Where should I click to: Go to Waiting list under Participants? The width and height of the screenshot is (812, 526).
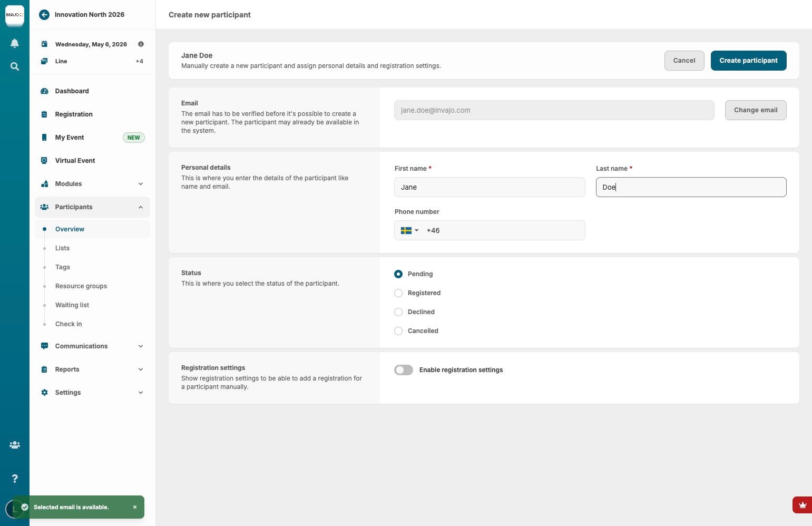(72, 305)
